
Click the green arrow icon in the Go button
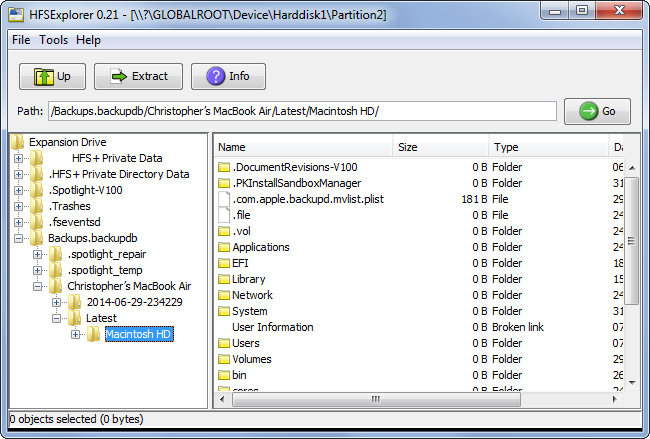pyautogui.click(x=588, y=111)
